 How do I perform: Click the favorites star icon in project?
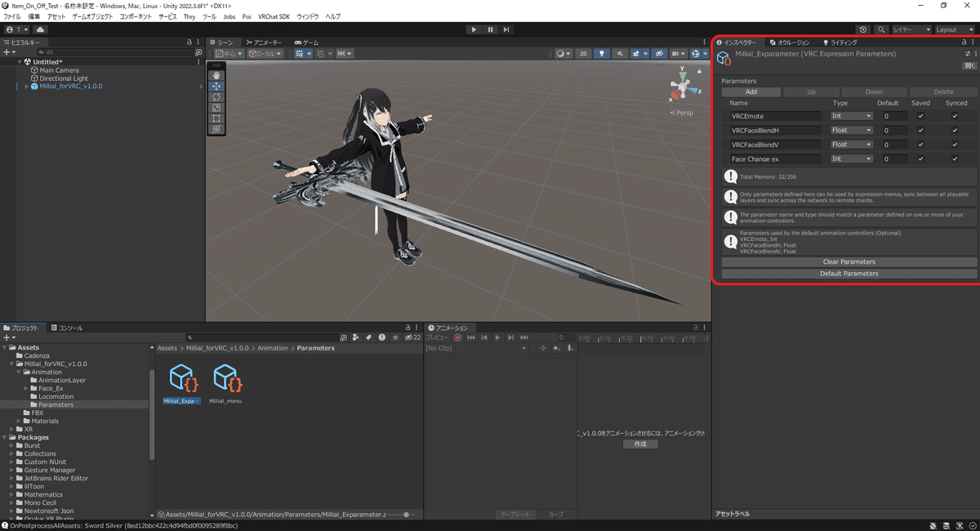click(x=395, y=337)
